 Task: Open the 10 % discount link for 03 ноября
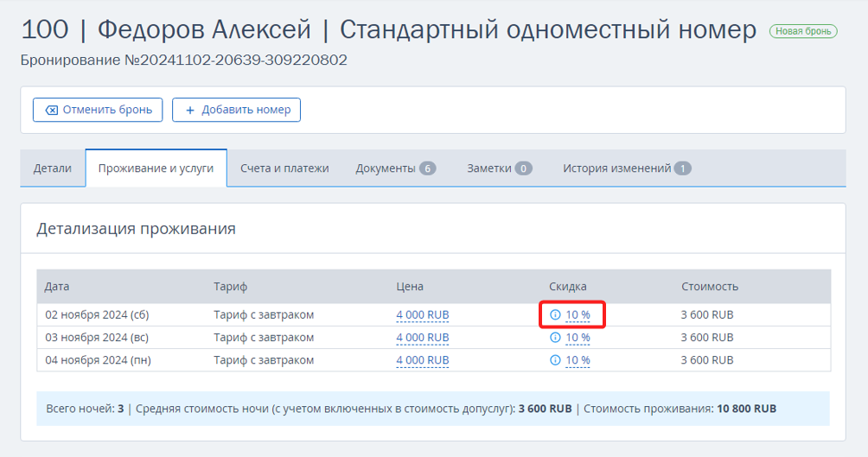[578, 338]
